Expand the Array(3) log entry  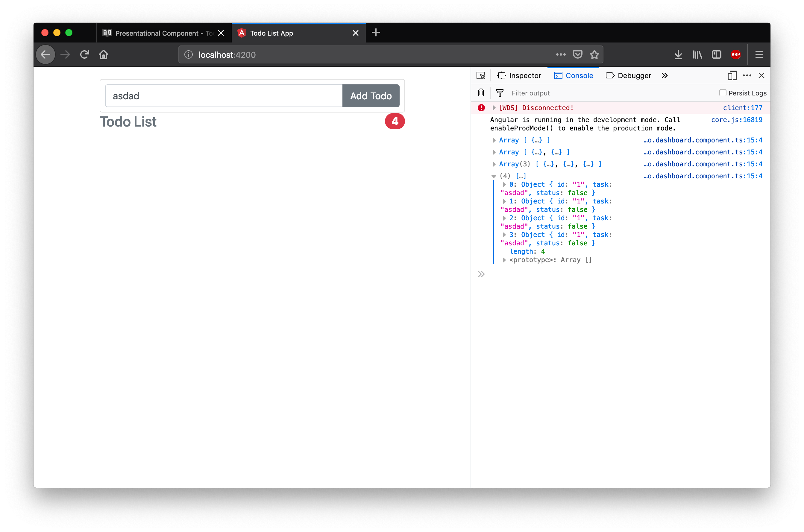point(494,164)
